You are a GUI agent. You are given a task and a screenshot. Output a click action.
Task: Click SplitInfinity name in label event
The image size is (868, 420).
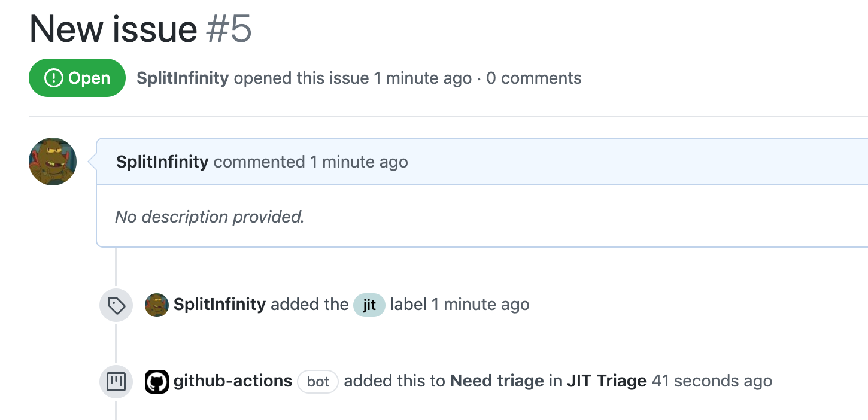[x=219, y=305]
